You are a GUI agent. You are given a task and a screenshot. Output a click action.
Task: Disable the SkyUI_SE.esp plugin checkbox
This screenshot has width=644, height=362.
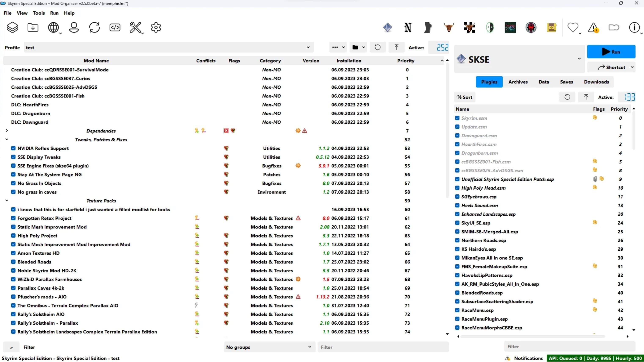[x=457, y=223]
